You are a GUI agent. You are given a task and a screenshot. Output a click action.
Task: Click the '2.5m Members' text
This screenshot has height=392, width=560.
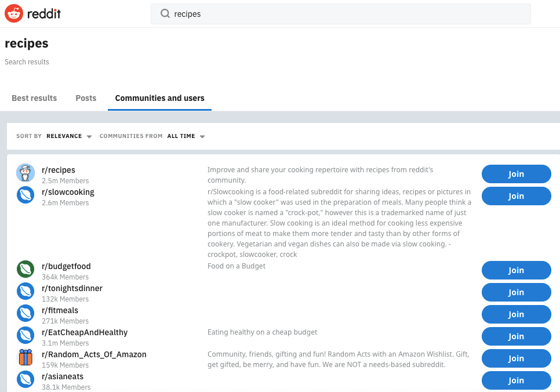[x=66, y=181]
